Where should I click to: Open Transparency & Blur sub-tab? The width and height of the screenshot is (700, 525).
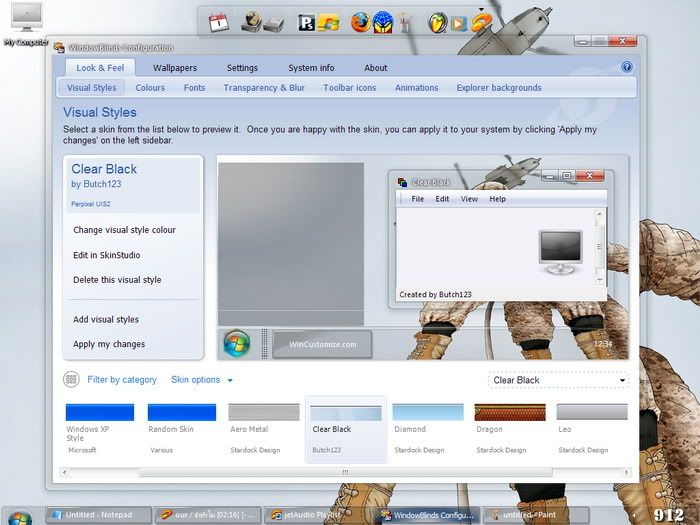(264, 88)
